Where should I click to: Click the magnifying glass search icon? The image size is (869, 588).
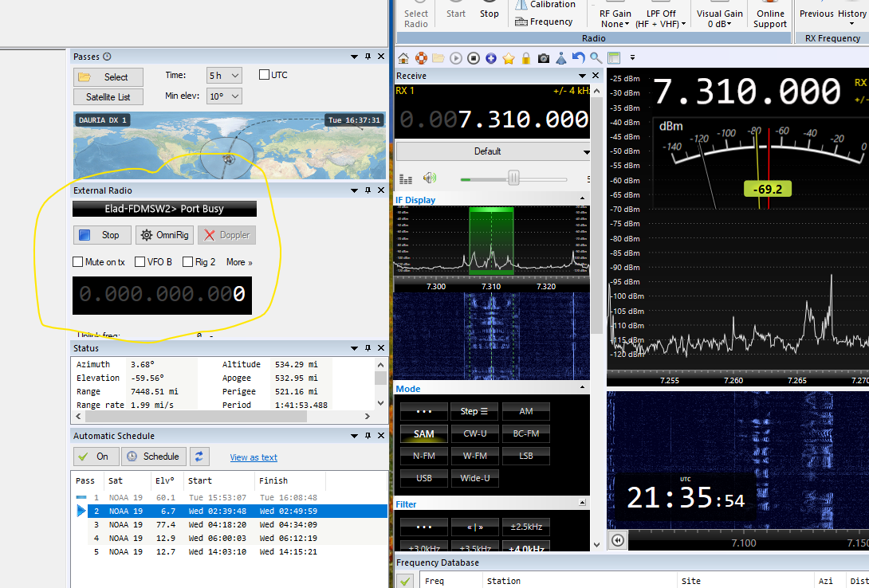click(x=596, y=58)
